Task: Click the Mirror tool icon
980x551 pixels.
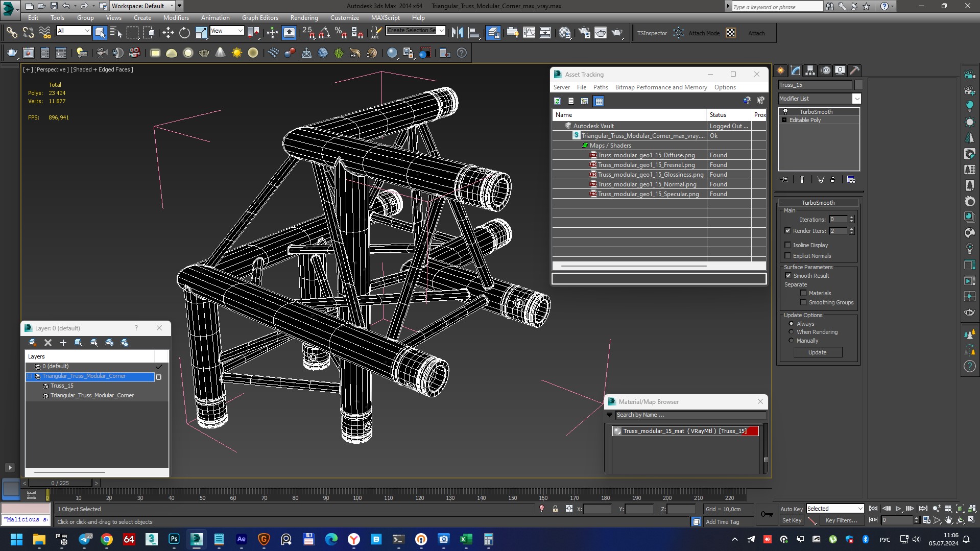Action: click(458, 33)
